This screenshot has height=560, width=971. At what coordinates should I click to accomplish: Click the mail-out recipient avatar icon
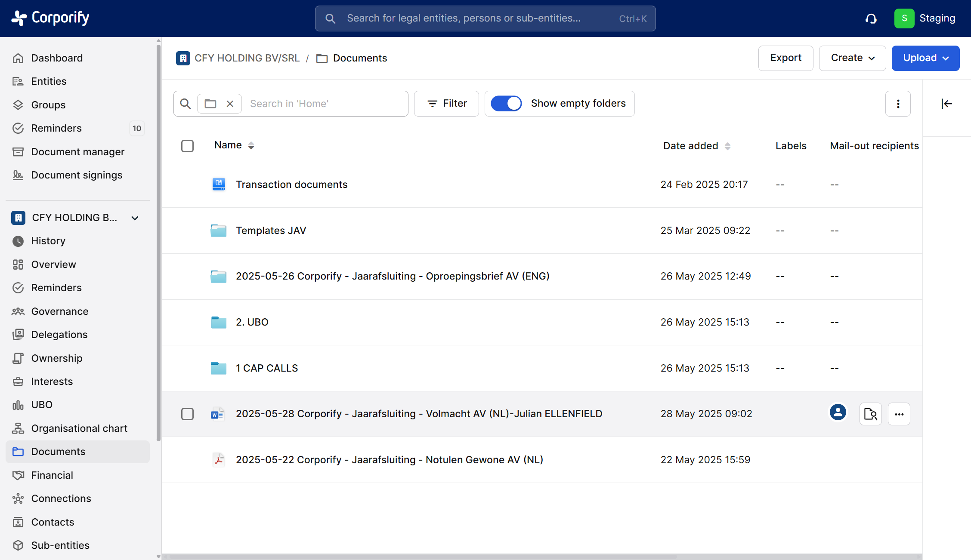(x=838, y=412)
